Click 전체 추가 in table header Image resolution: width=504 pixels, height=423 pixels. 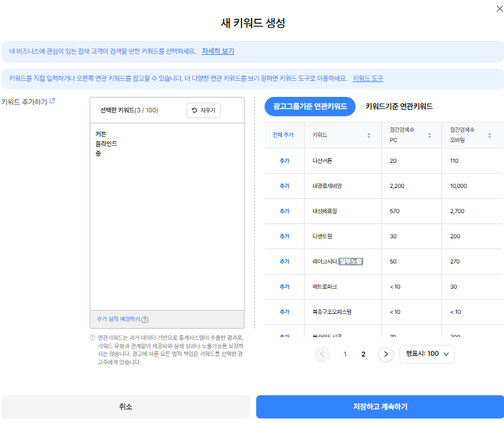tap(283, 135)
